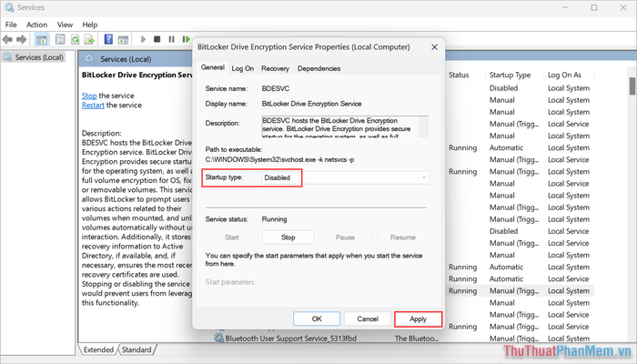
Task: Toggle the Show/Hide Action Pane icon
Action: 123,39
